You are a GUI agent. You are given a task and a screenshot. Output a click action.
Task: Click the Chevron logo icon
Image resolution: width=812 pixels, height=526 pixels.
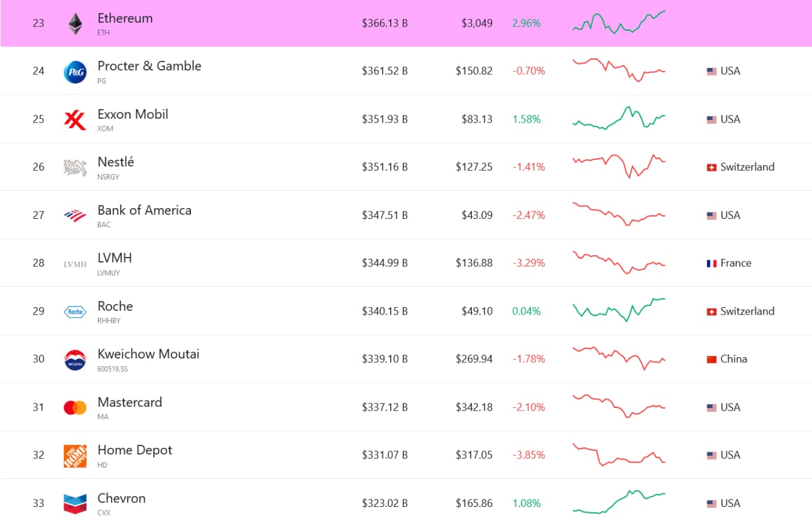pos(75,504)
